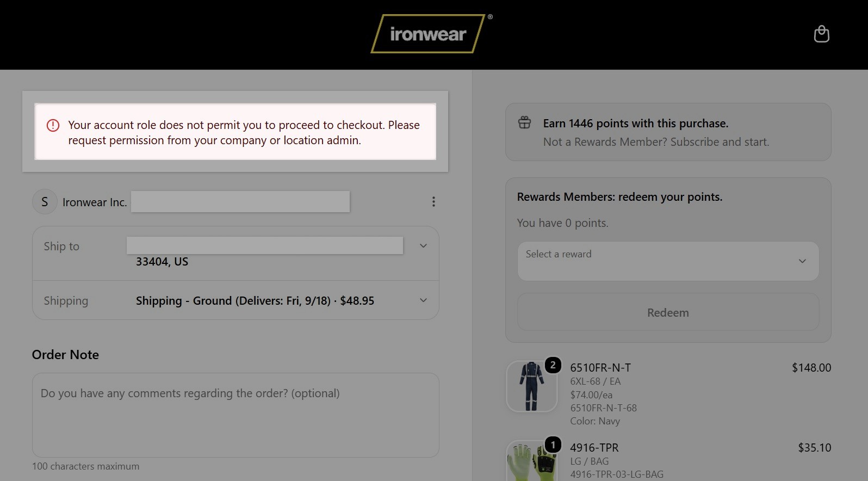Click the red error alert icon
This screenshot has height=481, width=868.
(53, 126)
